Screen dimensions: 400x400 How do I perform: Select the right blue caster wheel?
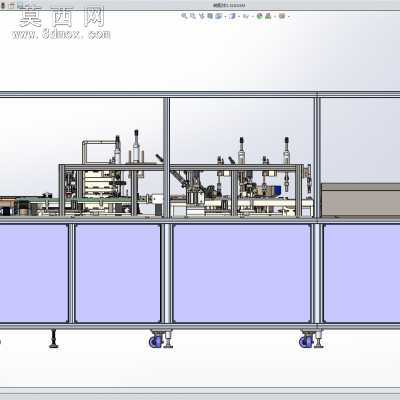(305, 341)
